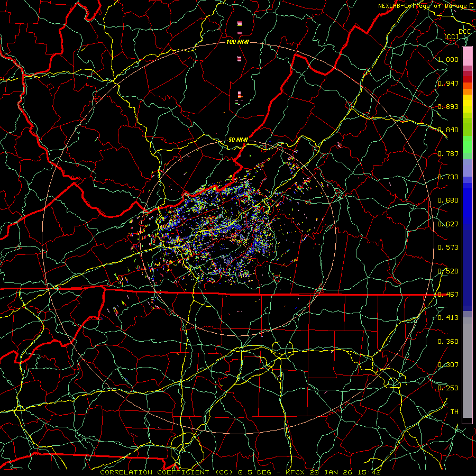Image resolution: width=476 pixels, height=476 pixels.
Task: Select the 0.893 legend value
Action: (x=448, y=106)
